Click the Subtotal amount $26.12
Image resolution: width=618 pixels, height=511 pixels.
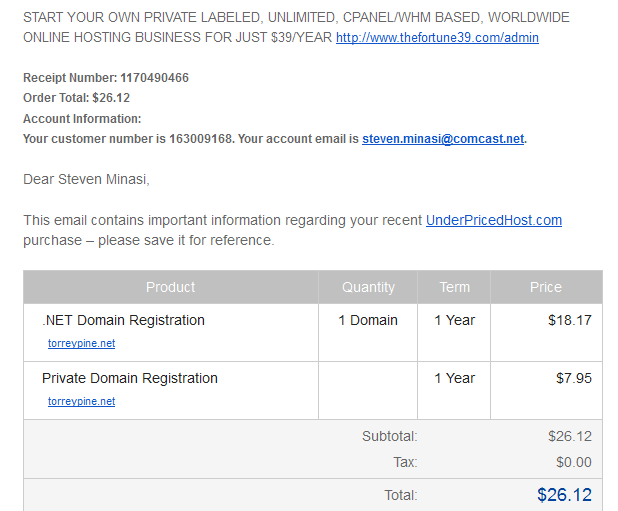570,436
